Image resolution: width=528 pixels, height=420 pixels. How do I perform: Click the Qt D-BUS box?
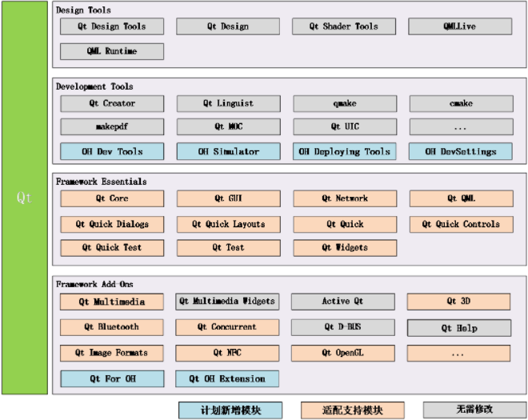pyautogui.click(x=342, y=327)
